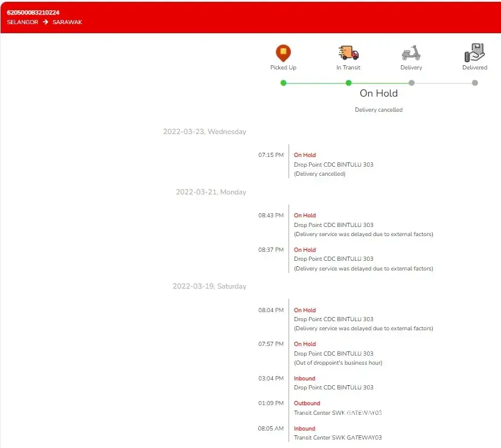Click the large On Hold status heading
This screenshot has height=448, width=501.
click(378, 93)
